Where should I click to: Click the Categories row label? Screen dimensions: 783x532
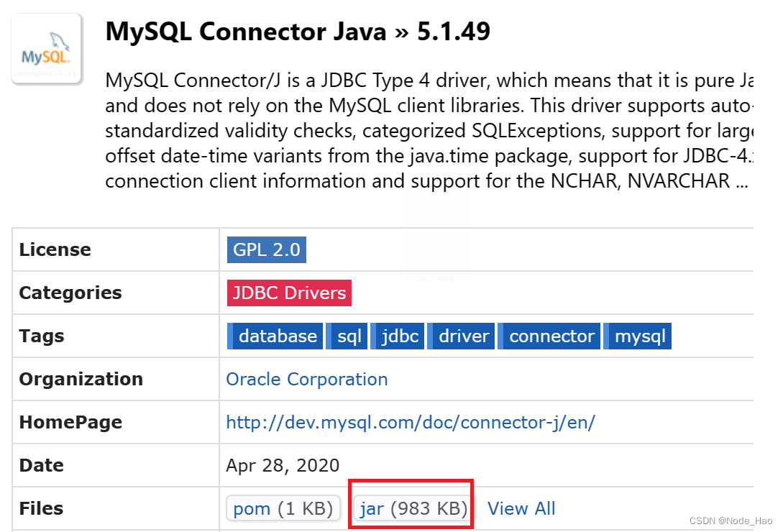click(70, 293)
